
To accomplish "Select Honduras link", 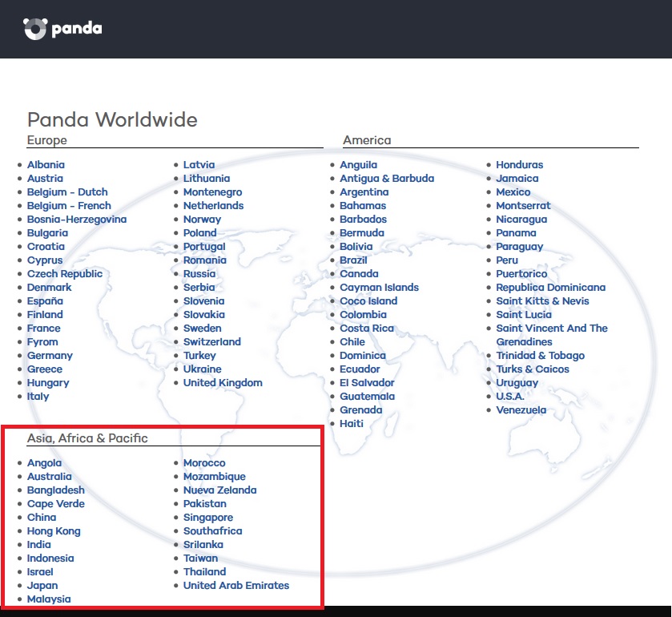I will [x=520, y=164].
